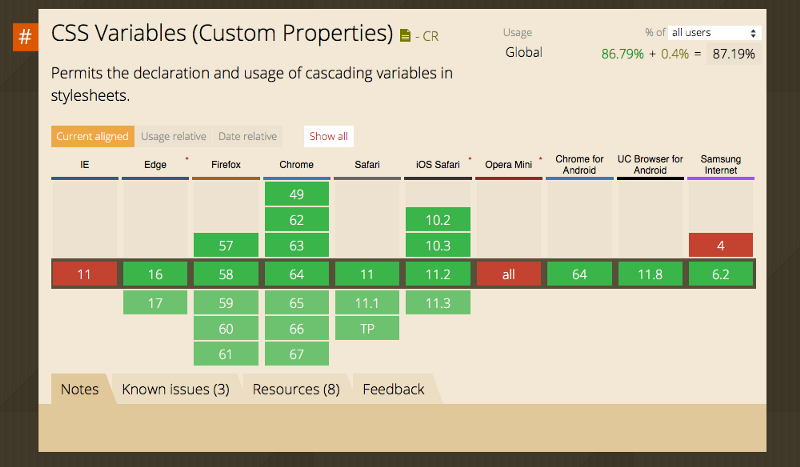The height and width of the screenshot is (467, 800).
Task: Click the Opera Mini all cell
Action: click(x=509, y=275)
